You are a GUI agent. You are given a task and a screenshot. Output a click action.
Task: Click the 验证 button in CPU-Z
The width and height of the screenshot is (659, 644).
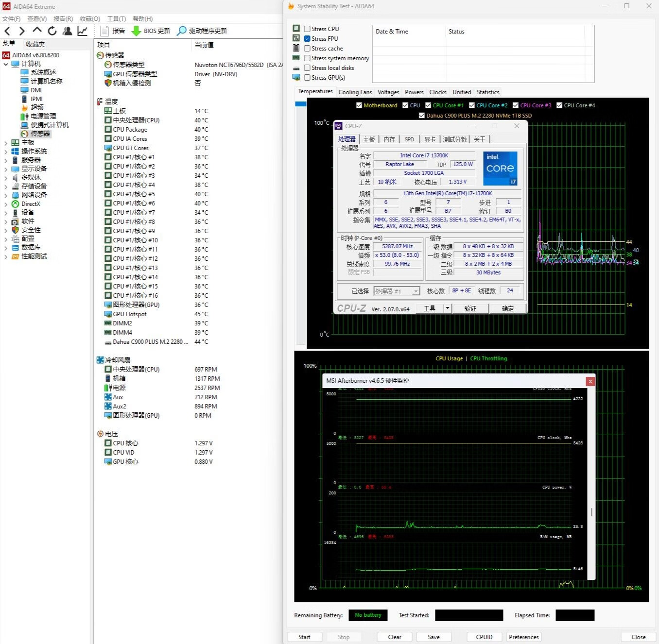(x=470, y=308)
